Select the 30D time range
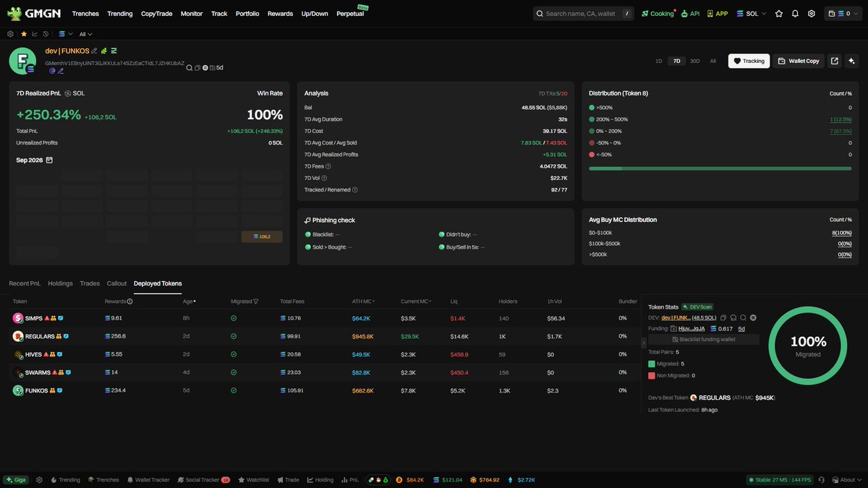Image resolution: width=868 pixels, height=488 pixels. [694, 61]
